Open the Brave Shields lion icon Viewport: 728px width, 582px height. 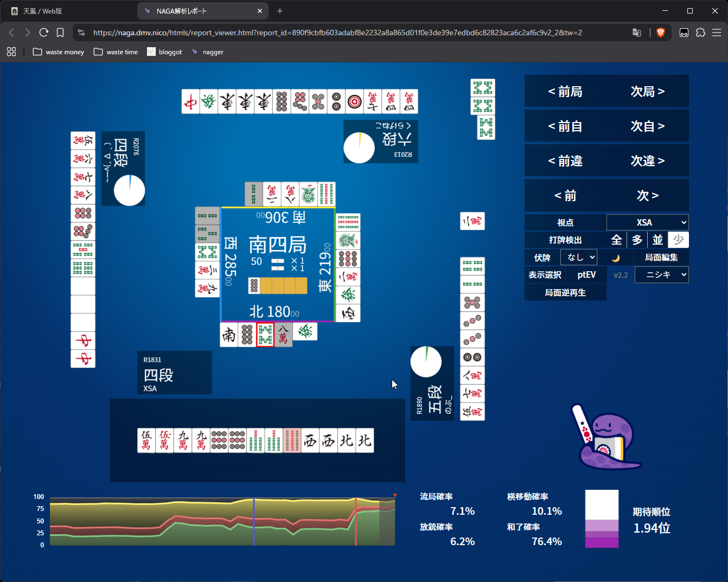point(660,33)
